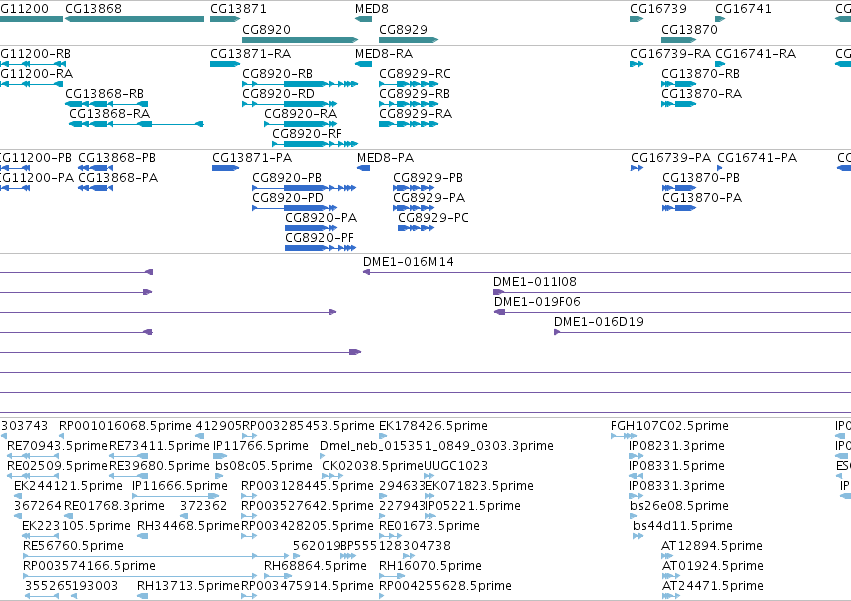This screenshot has height=601, width=851.
Task: Click the DME1-016M14 clone label
Action: click(408, 262)
